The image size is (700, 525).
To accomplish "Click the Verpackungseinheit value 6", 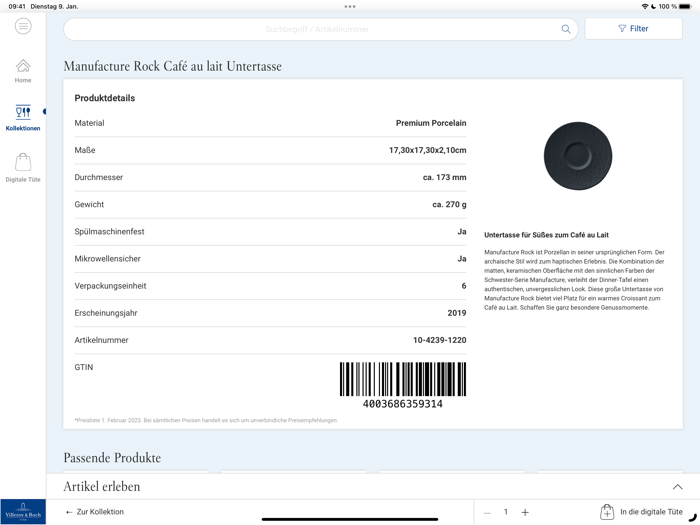I will point(464,286).
